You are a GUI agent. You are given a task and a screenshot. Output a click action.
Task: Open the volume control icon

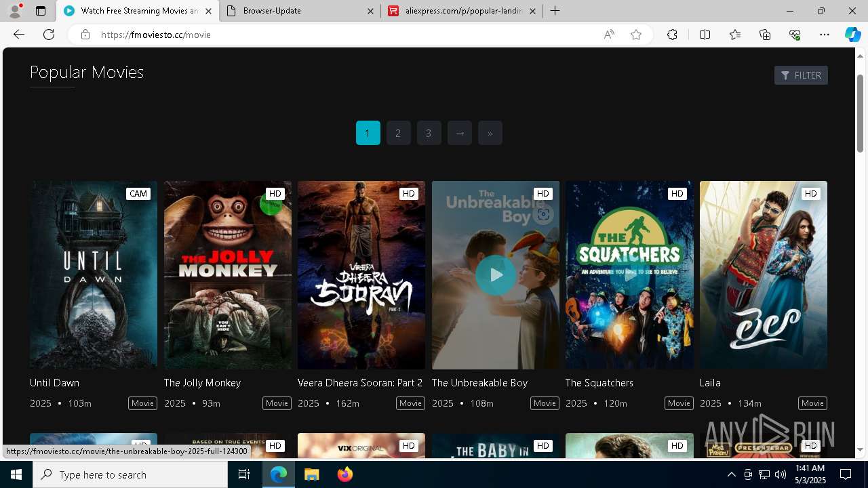[x=781, y=474]
